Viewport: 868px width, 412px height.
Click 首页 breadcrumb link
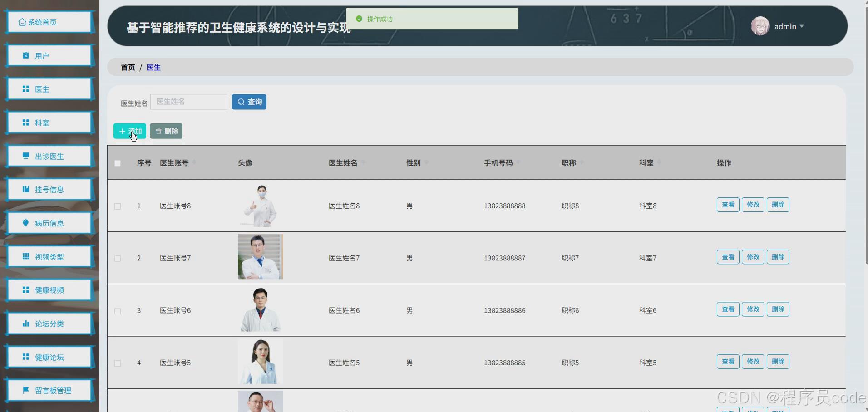128,67
